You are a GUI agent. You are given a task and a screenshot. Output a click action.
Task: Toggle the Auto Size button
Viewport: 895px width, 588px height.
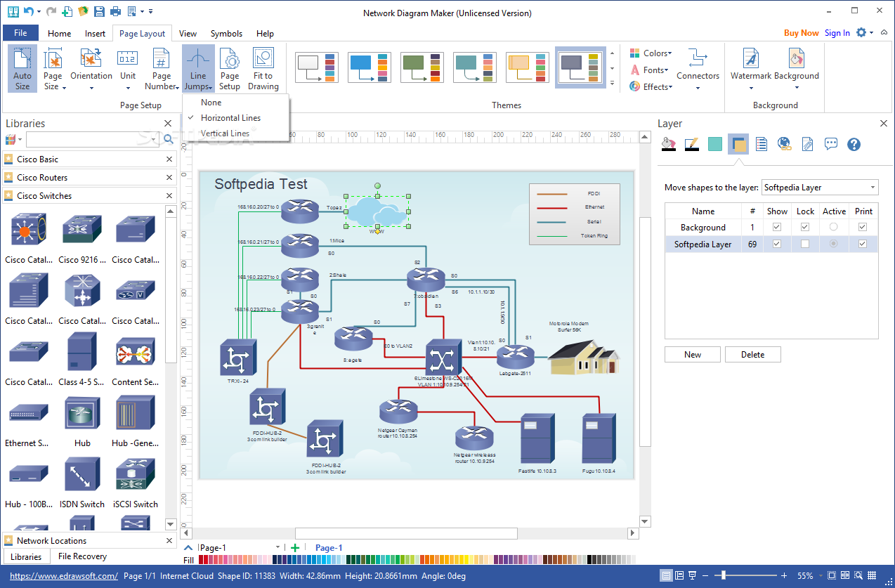(22, 69)
